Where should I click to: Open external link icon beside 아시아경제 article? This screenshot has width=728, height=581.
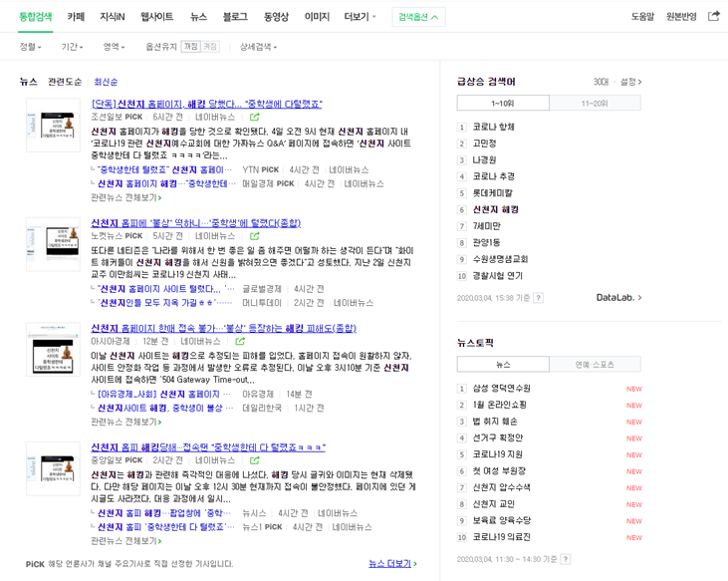[x=240, y=342]
